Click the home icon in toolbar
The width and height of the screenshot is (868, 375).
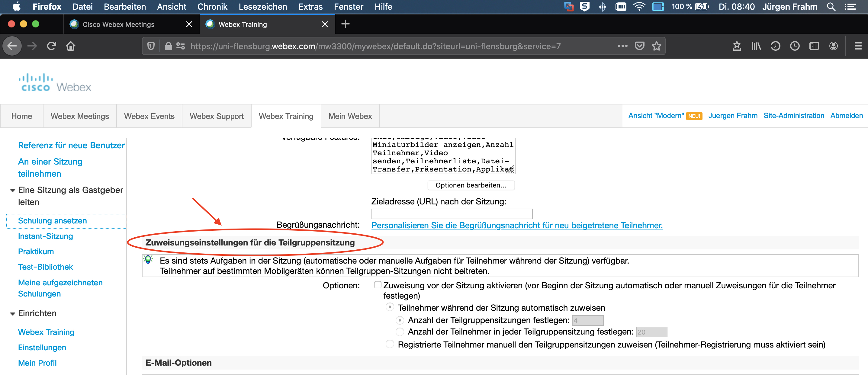click(x=70, y=46)
